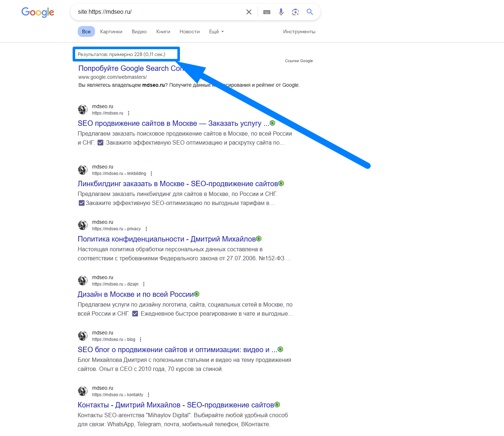504x436 pixels.
Task: Click https://mdseo.ru › privacy breadcrumb
Action: [x=116, y=229]
